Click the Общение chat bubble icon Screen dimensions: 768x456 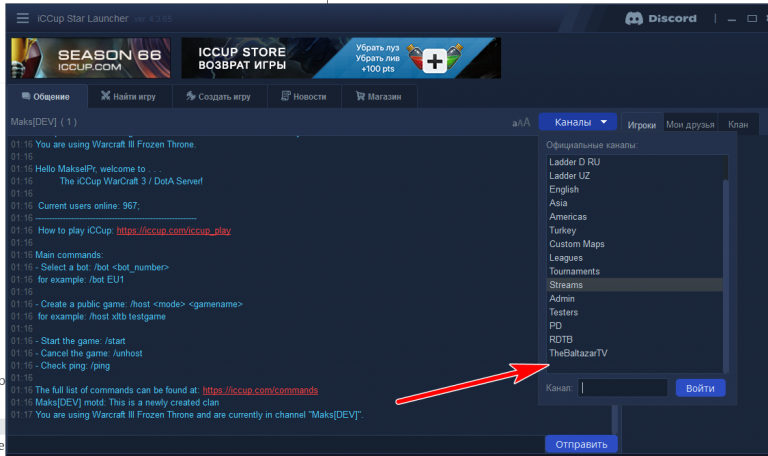point(26,96)
